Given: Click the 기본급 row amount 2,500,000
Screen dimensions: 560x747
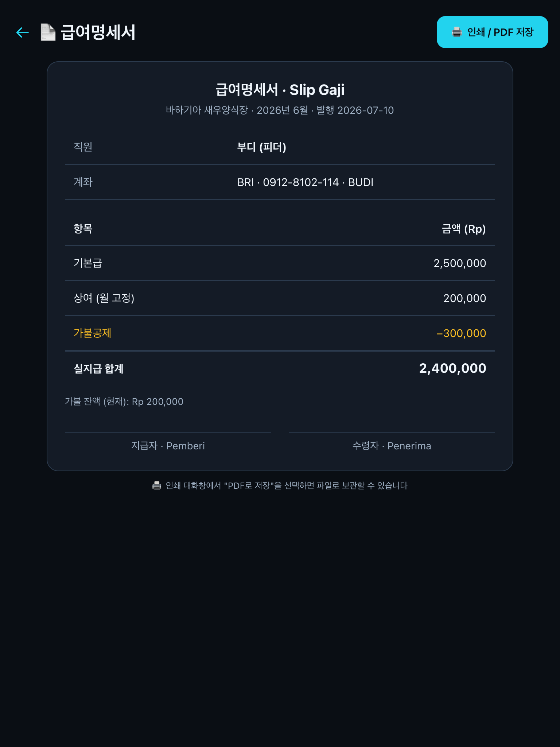Looking at the screenshot, I should click(x=459, y=263).
